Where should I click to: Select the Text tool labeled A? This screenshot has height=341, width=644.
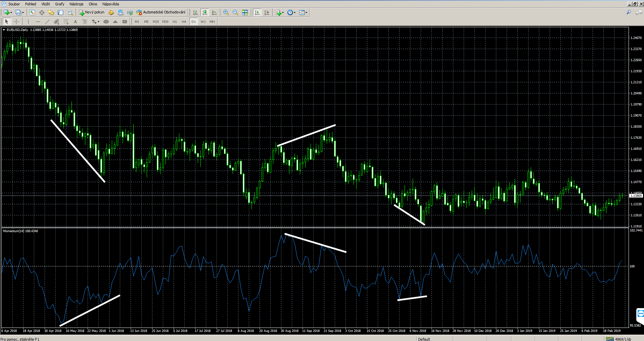point(76,22)
